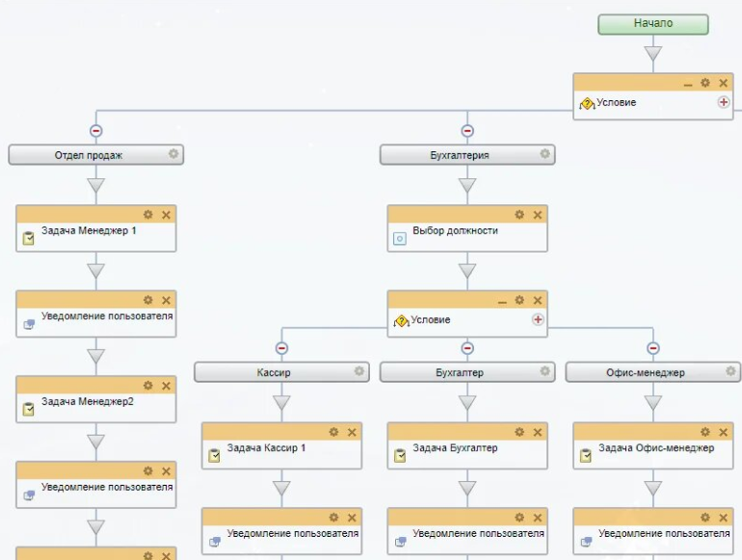The image size is (742, 560).
Task: Open Отдел продаж branch settings gear
Action: [x=173, y=154]
